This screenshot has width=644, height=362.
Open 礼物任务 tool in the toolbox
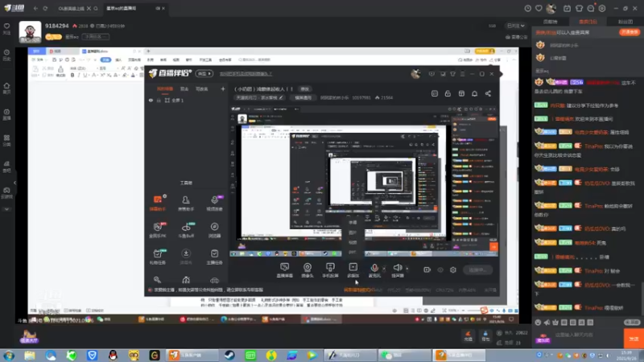(x=158, y=257)
